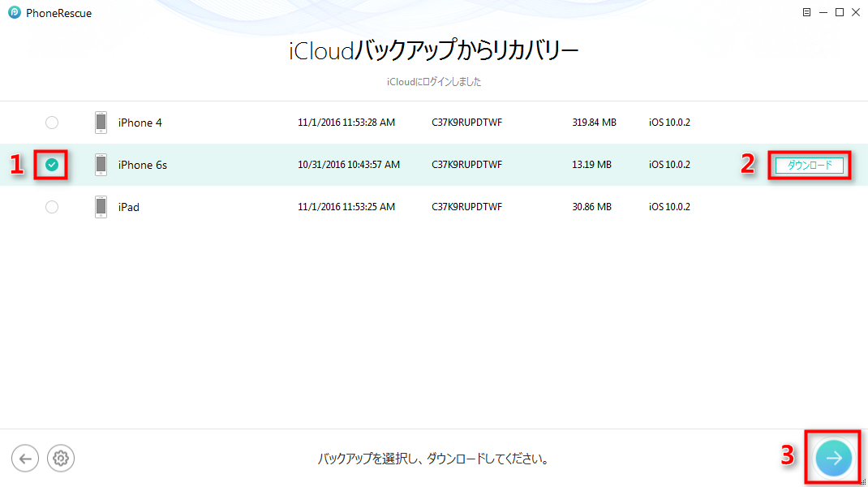Click the 319.84 MB size value
Image resolution: width=868 pixels, height=487 pixels.
(594, 123)
